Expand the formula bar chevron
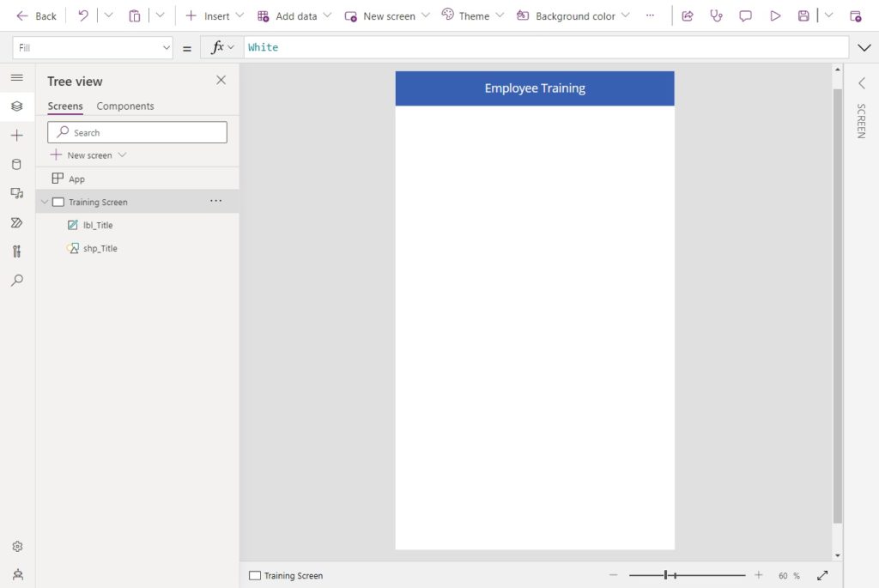Screen dimensions: 879x588 864,48
